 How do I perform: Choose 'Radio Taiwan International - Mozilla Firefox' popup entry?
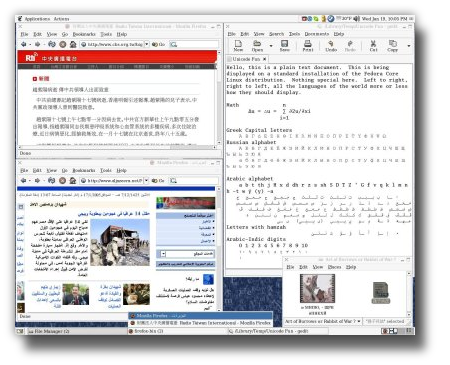point(200,323)
